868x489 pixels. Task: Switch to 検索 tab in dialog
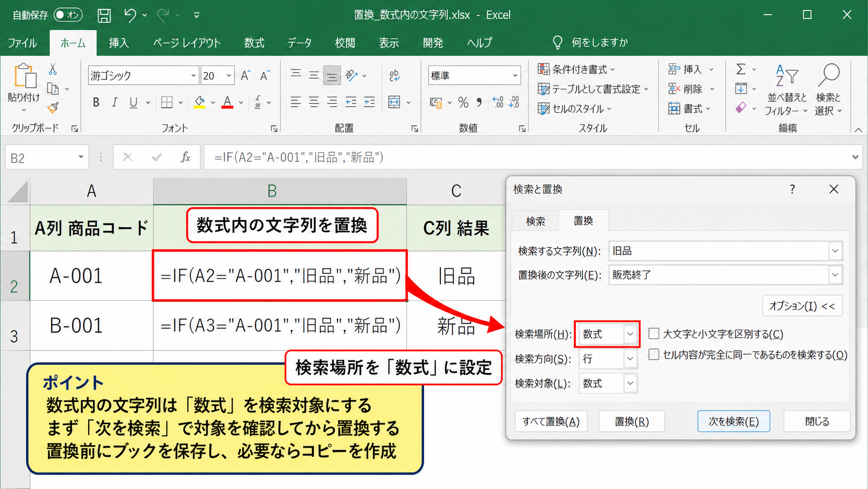(535, 221)
